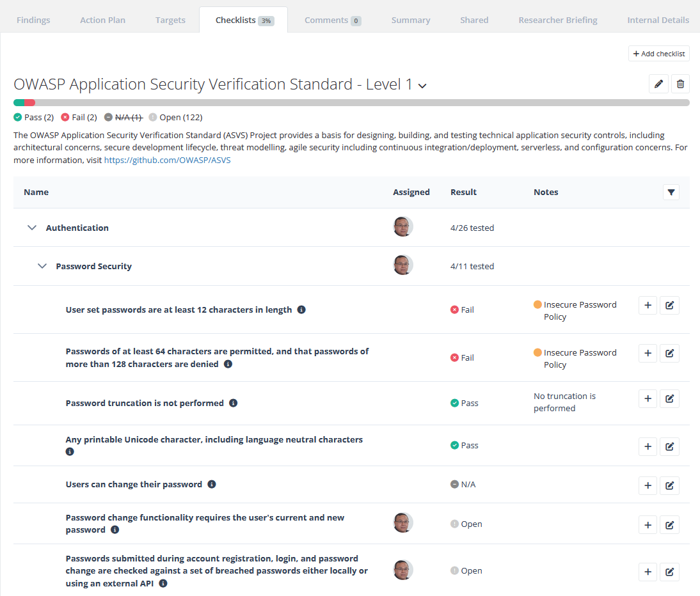Switch to the Findings tab
The image size is (700, 596).
point(33,20)
